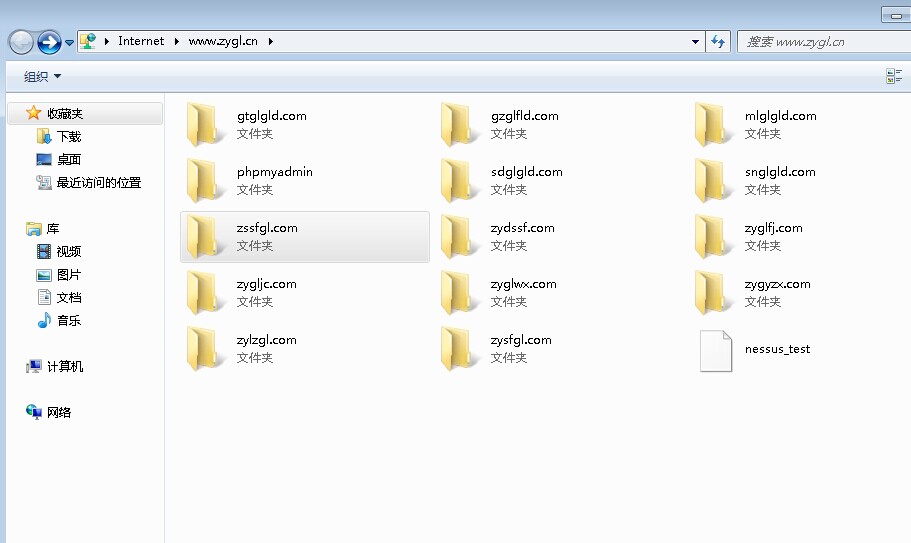Minimize the Explorer window
Screen dimensions: 911x543
click(896, 15)
